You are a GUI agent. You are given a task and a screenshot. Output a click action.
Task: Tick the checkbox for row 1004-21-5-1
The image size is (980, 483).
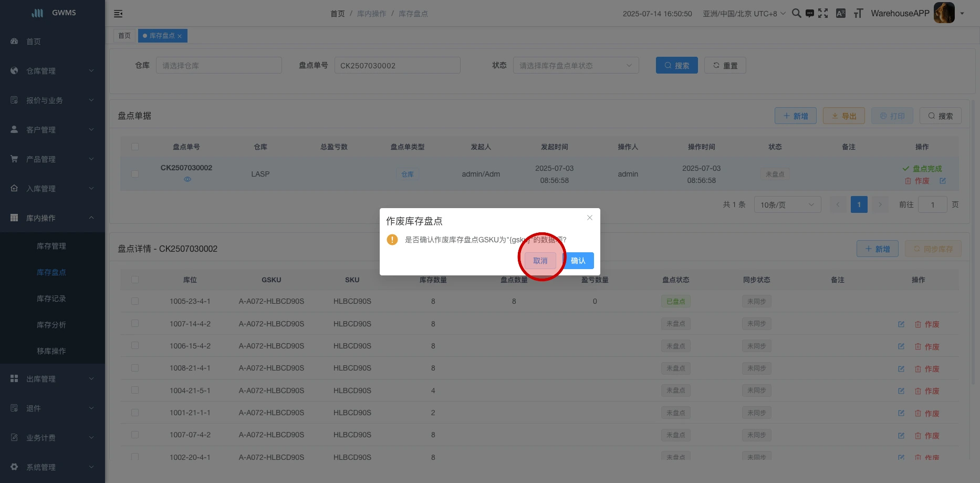click(x=135, y=390)
